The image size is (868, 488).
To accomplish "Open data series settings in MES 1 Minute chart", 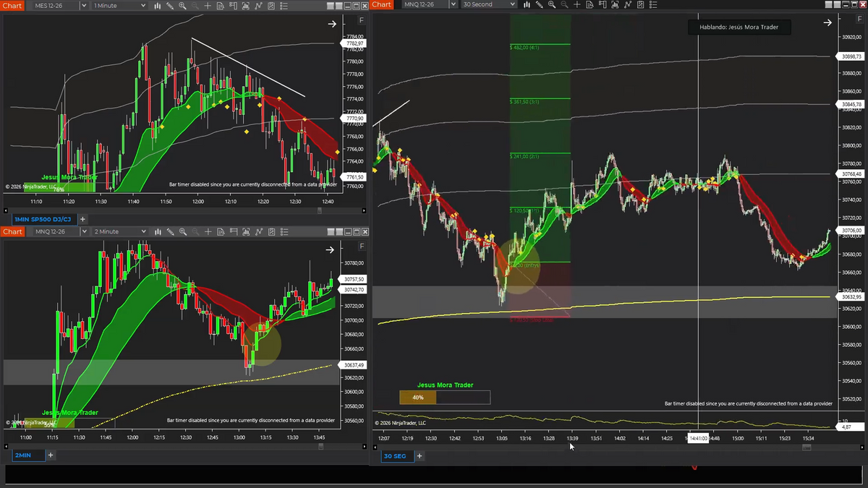I will click(x=245, y=5).
